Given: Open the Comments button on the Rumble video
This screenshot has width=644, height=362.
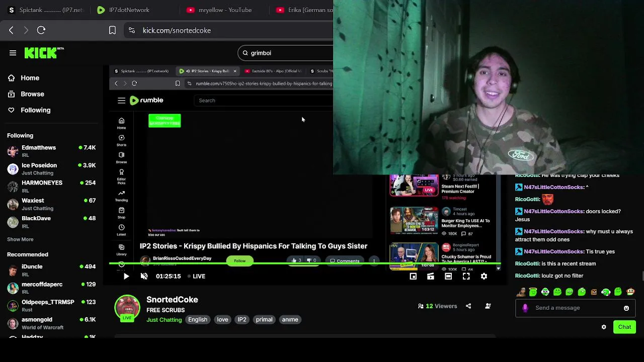Looking at the screenshot, I should pyautogui.click(x=344, y=261).
